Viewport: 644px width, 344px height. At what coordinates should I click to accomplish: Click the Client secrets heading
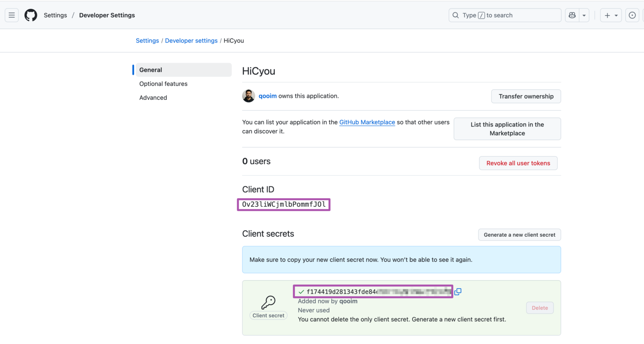point(268,234)
